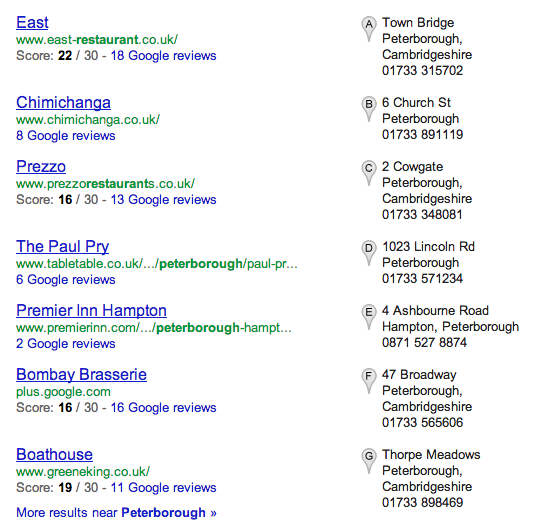Screen dimensions: 544x523
Task: Open the Prezzo result link
Action: 41,166
